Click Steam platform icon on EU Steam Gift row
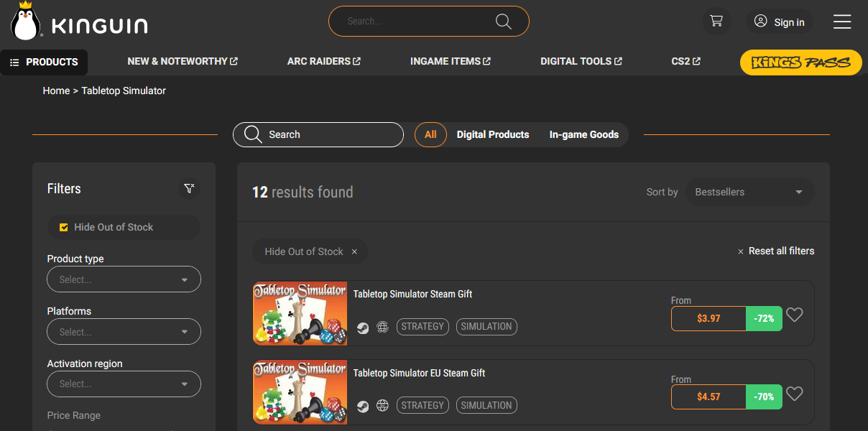This screenshot has width=868, height=431. pos(363,406)
